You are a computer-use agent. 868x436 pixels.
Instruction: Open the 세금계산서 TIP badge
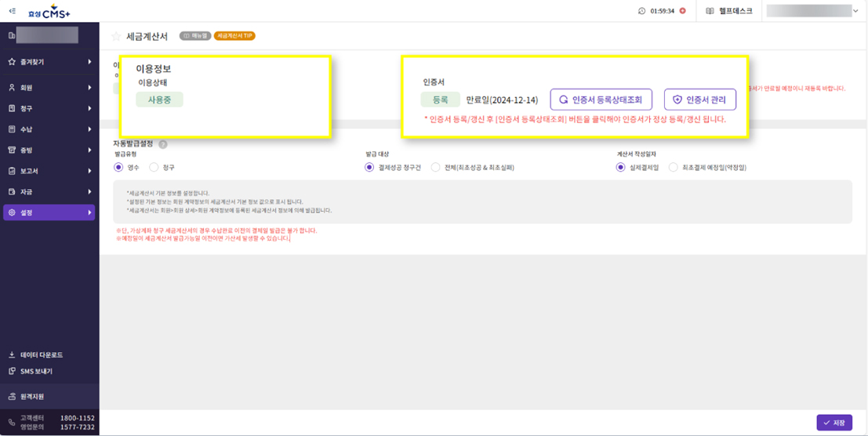(x=234, y=36)
